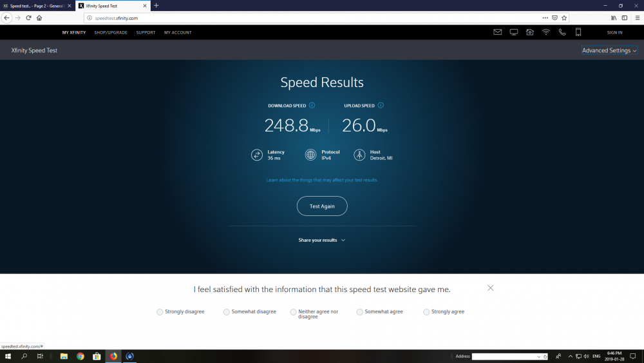Open the mobile device icon in header
The image size is (644, 363).
point(578,32)
